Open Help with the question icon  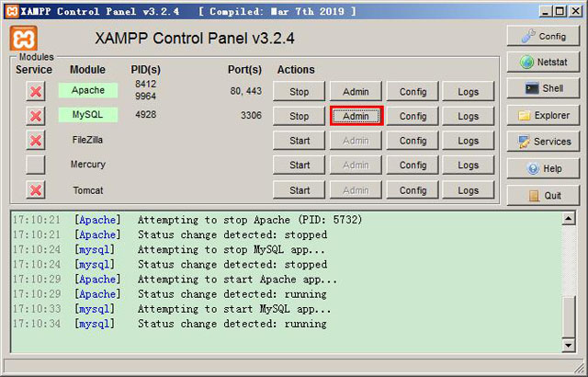coord(543,168)
